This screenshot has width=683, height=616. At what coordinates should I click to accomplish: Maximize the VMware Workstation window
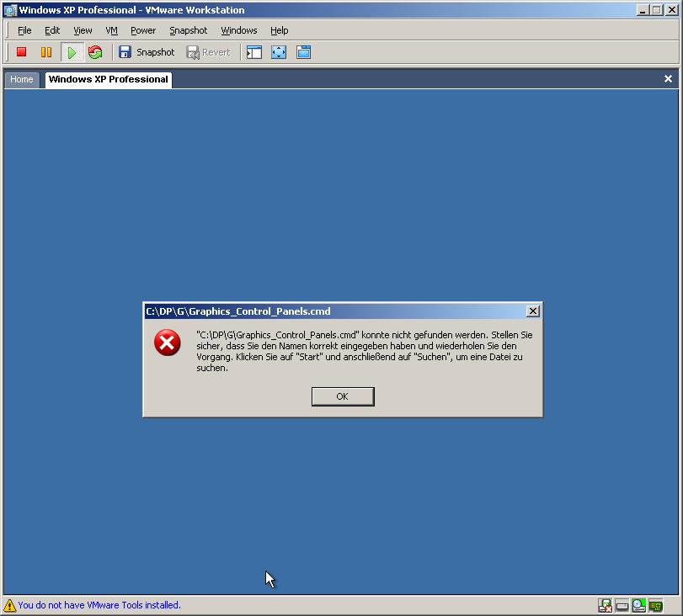(x=657, y=10)
